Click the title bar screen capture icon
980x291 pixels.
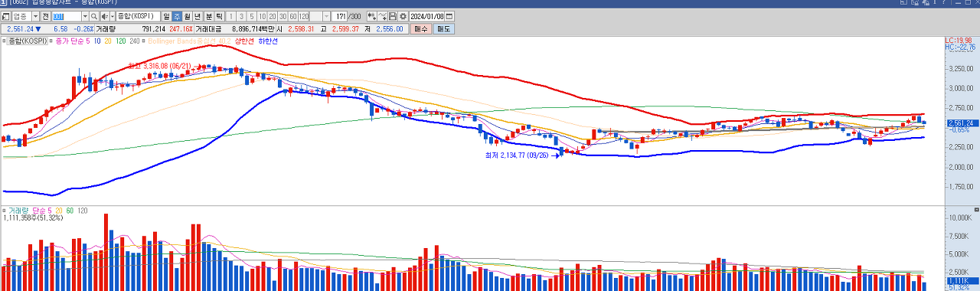pyautogui.click(x=915, y=2)
